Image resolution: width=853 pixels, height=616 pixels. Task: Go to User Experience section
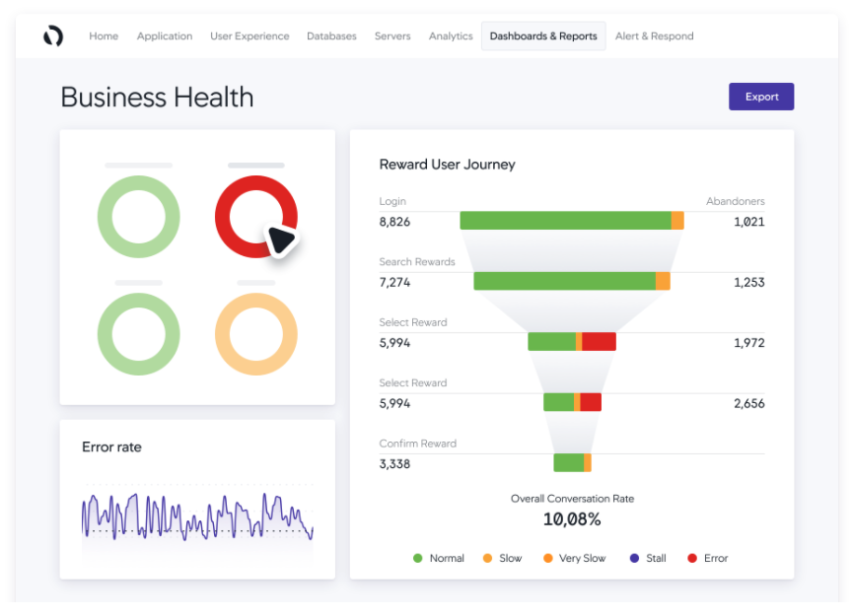[249, 35]
